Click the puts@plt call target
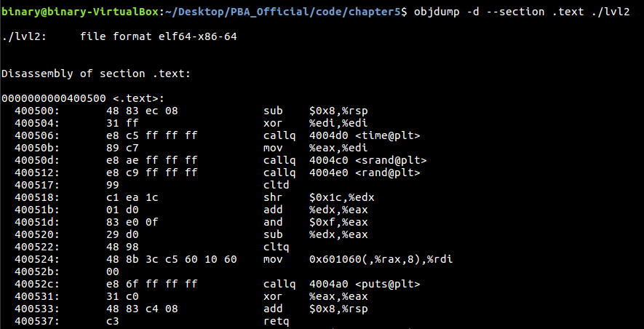The image size is (644, 329). click(x=365, y=284)
